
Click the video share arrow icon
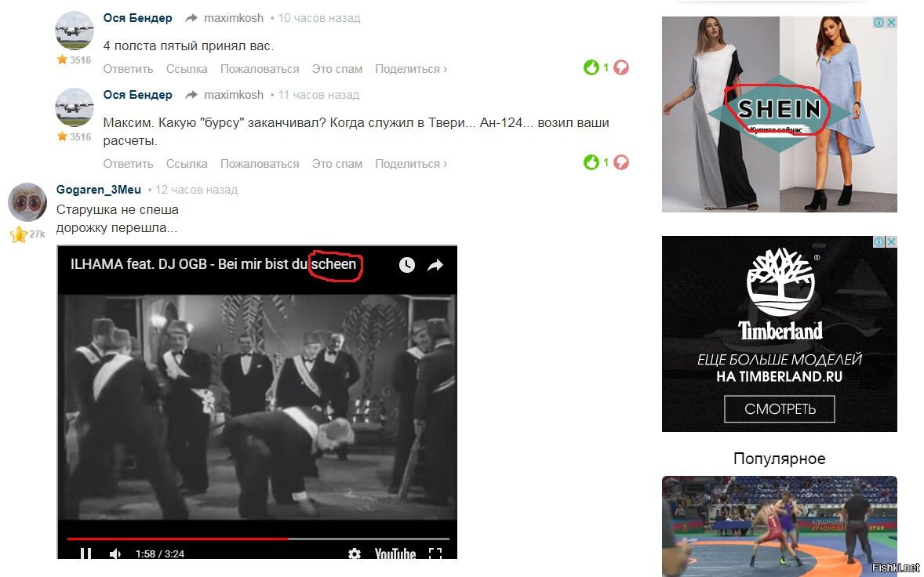pos(435,265)
